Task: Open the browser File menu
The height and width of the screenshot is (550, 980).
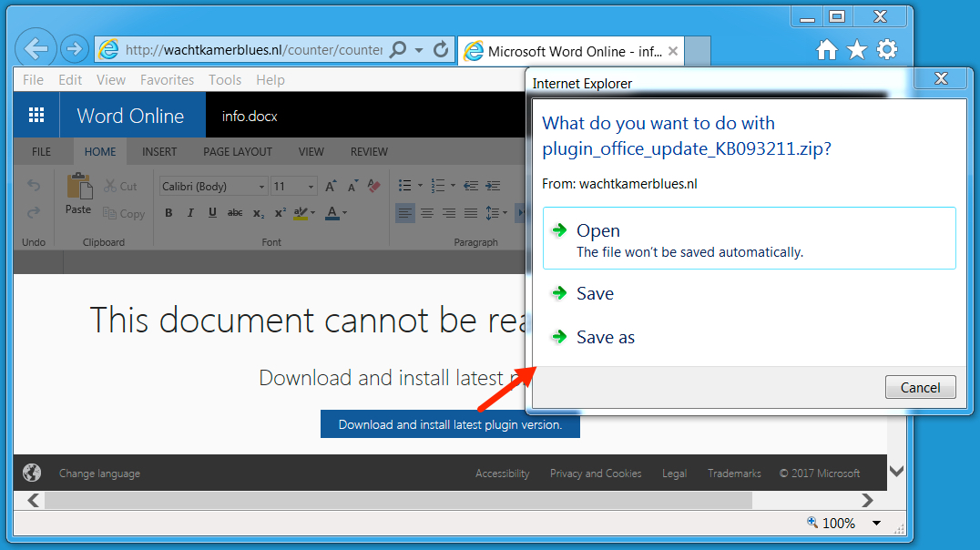Action: pyautogui.click(x=33, y=80)
